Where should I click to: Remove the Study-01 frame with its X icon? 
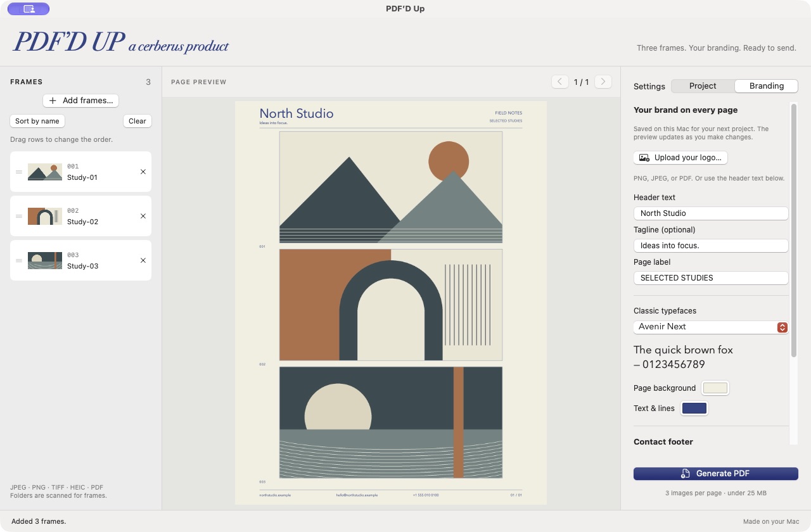(x=143, y=172)
